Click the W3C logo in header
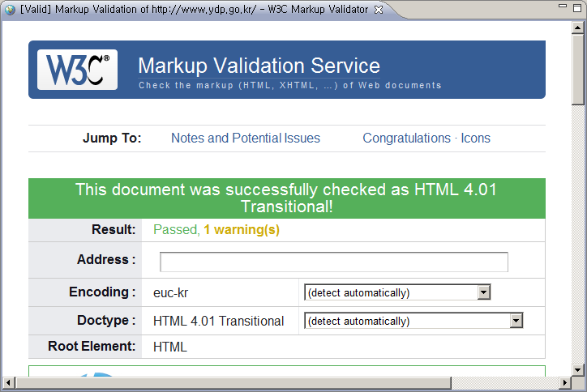Screen dimensions: 587x392 [77, 70]
